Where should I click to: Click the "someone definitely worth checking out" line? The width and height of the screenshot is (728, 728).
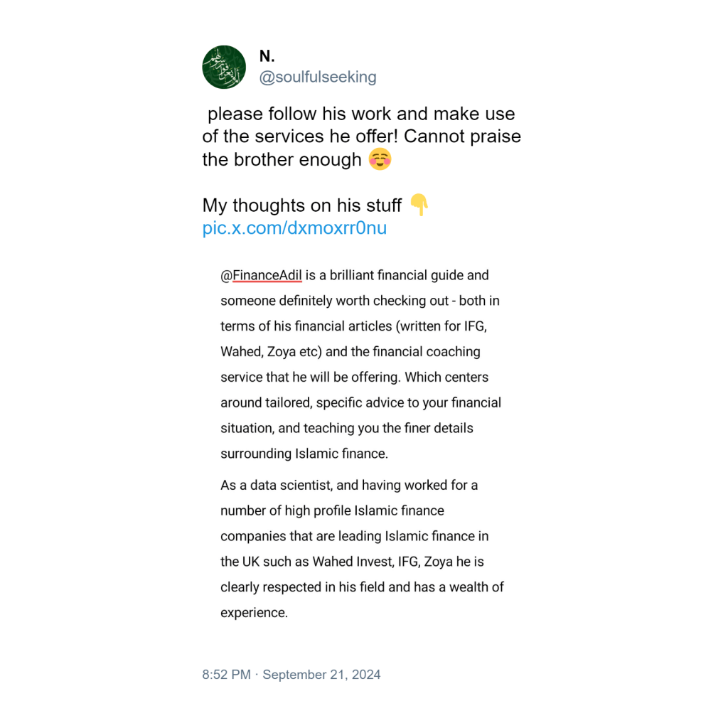[334, 301]
